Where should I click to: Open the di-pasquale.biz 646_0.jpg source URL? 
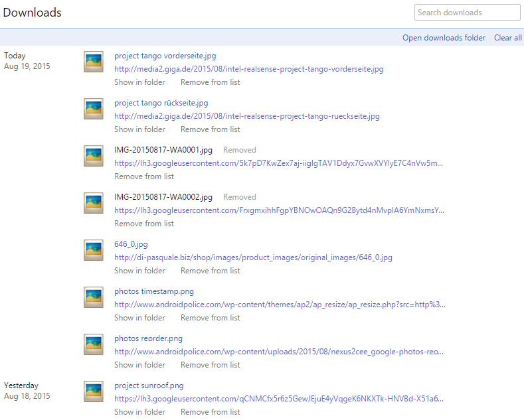(x=253, y=257)
